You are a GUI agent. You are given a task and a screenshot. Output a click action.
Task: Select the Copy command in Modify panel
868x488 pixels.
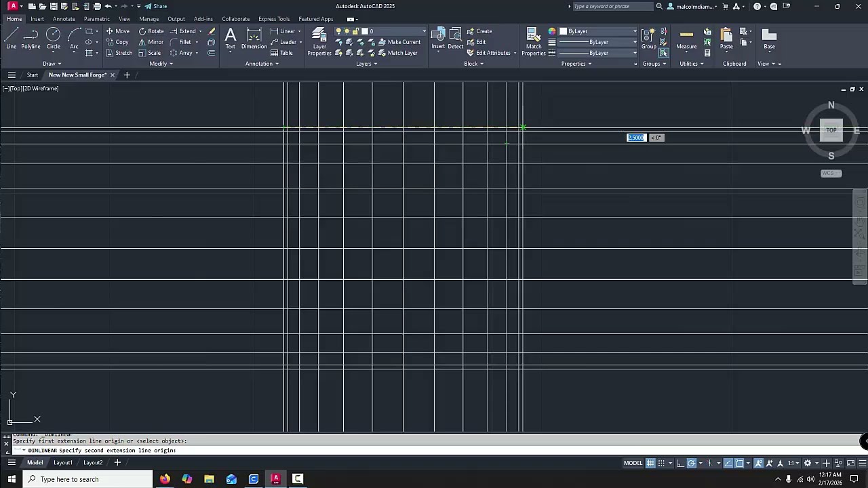point(117,42)
